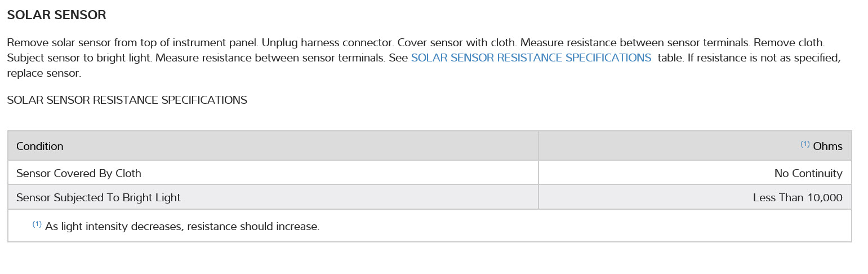Click the No Continuity value cell

808,174
